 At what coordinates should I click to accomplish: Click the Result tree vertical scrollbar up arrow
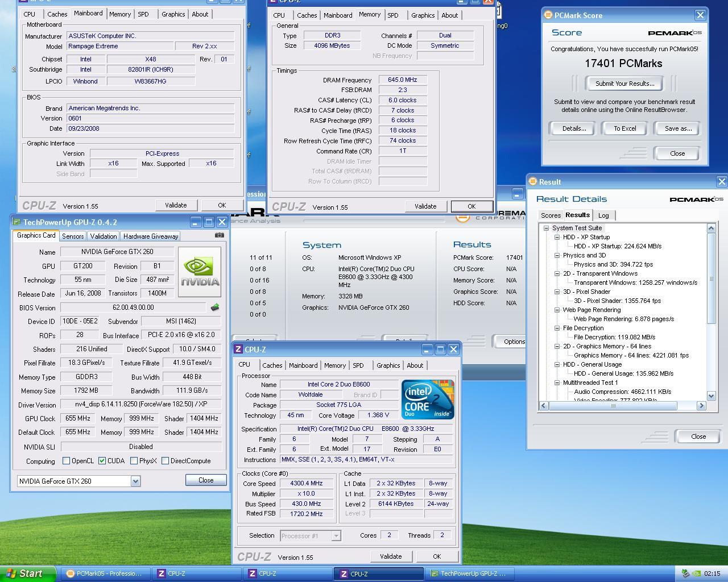coord(711,228)
